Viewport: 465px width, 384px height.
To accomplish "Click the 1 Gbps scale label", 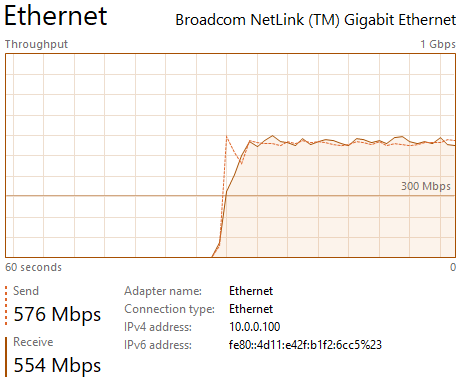I will (x=438, y=44).
